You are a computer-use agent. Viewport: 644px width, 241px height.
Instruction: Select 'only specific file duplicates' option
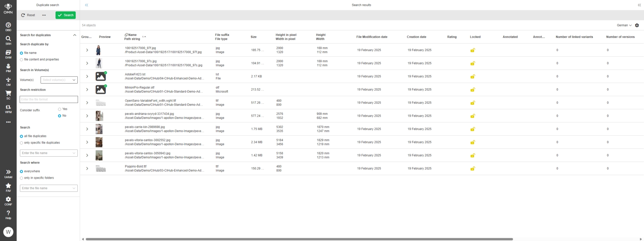click(x=21, y=143)
